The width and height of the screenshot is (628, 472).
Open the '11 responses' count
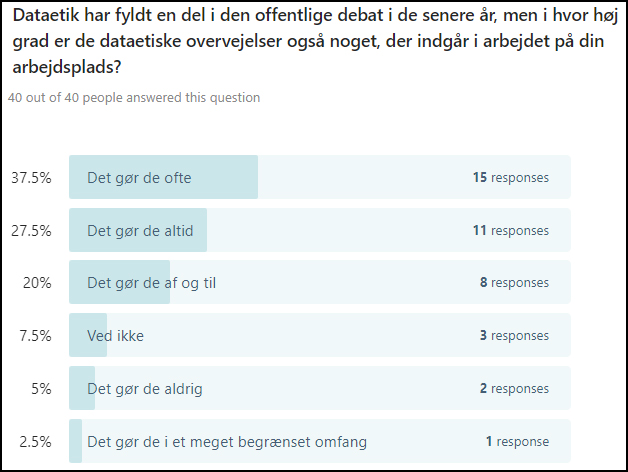511,230
